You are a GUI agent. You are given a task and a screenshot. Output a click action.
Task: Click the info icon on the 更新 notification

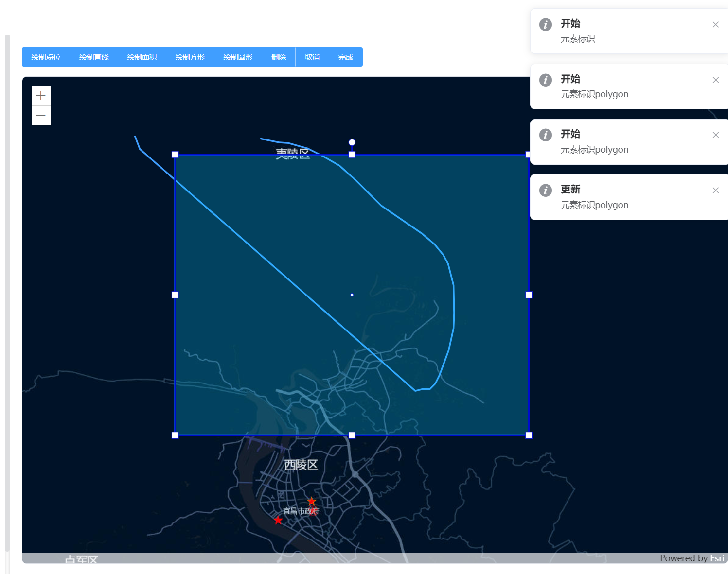click(x=546, y=190)
